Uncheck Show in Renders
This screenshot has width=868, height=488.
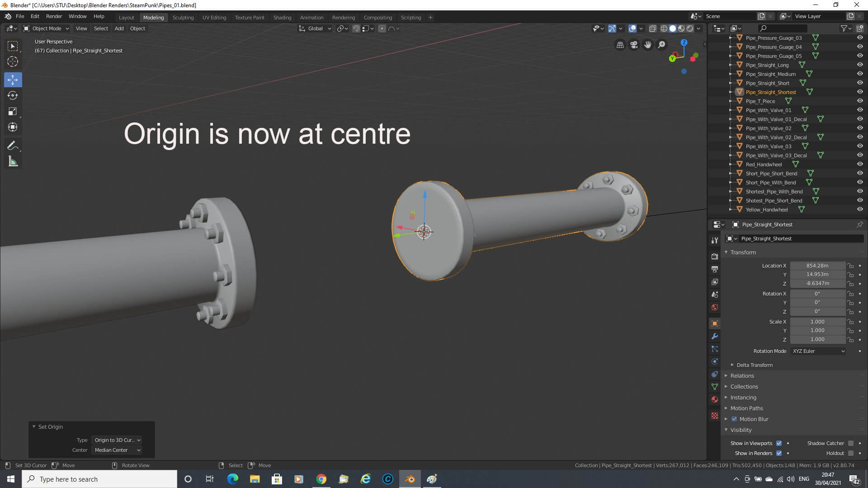point(779,453)
